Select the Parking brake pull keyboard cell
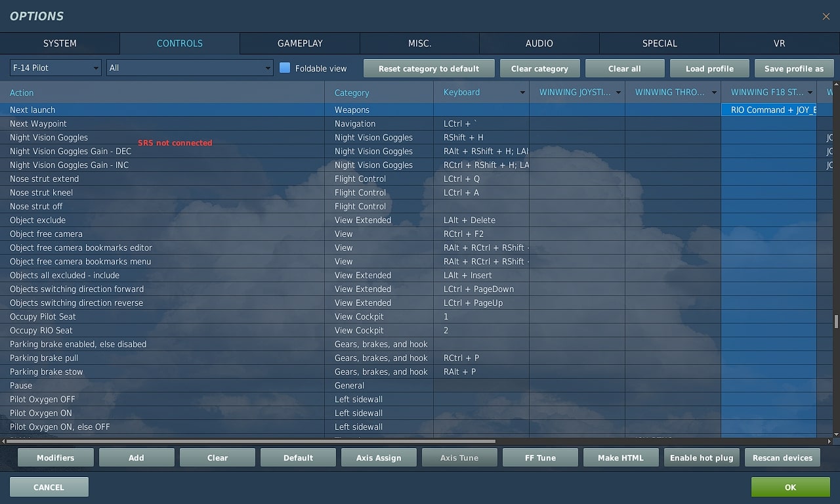 [481, 358]
